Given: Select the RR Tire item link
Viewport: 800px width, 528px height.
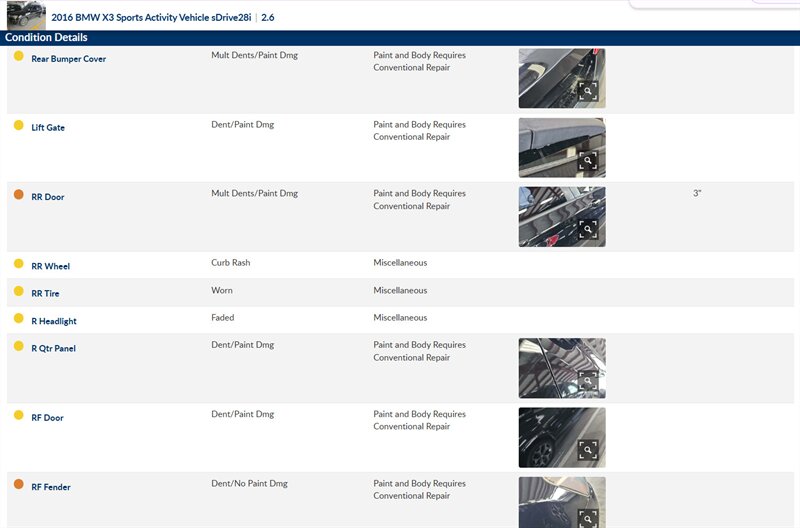Looking at the screenshot, I should tap(47, 294).
